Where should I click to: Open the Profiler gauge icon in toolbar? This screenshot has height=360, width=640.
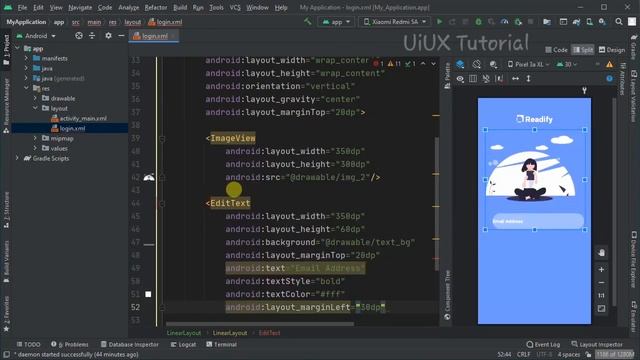point(504,22)
